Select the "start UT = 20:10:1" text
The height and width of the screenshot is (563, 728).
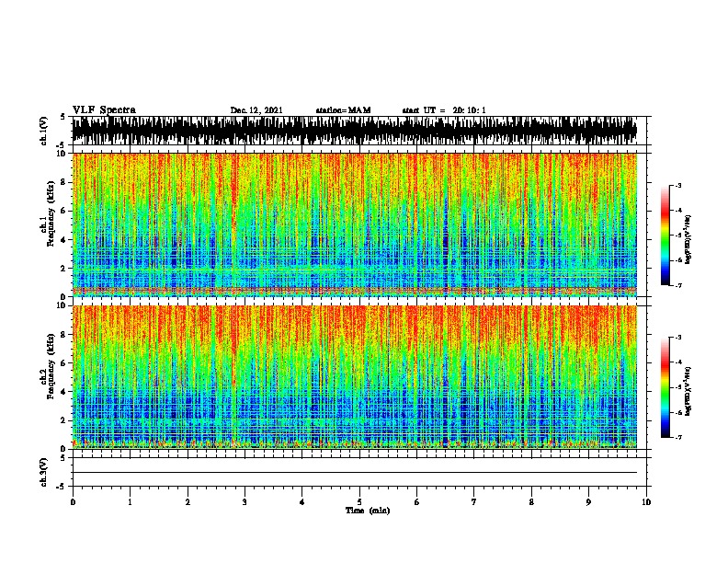pos(444,110)
